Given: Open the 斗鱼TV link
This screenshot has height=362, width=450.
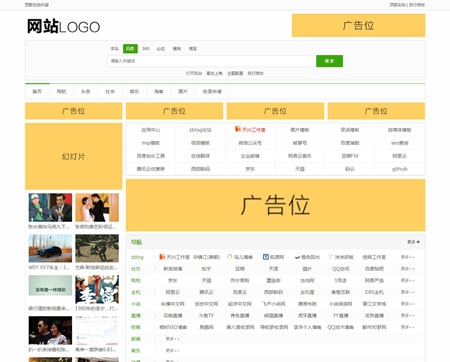Looking at the screenshot, I should coord(206,315).
